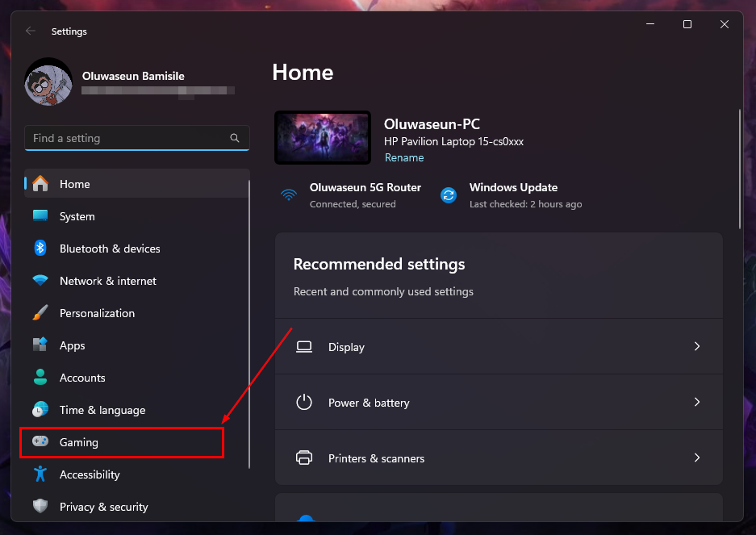Maximize the Settings window
The width and height of the screenshot is (756, 535).
coord(687,24)
